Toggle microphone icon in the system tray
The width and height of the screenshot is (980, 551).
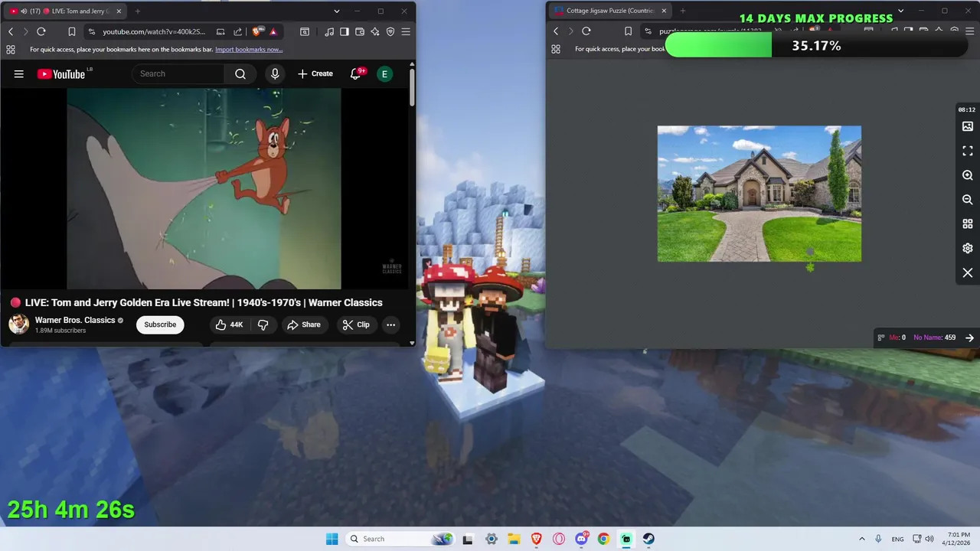tap(878, 539)
